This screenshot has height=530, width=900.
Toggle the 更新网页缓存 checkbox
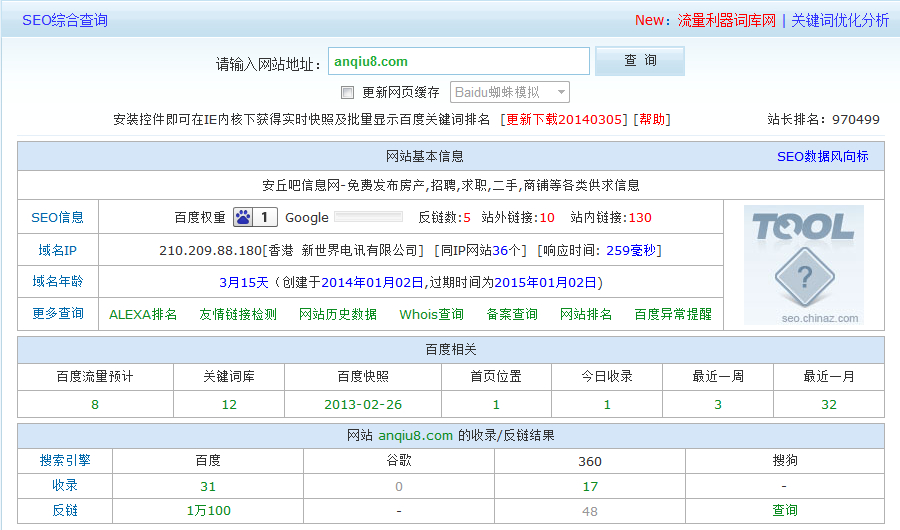point(348,92)
